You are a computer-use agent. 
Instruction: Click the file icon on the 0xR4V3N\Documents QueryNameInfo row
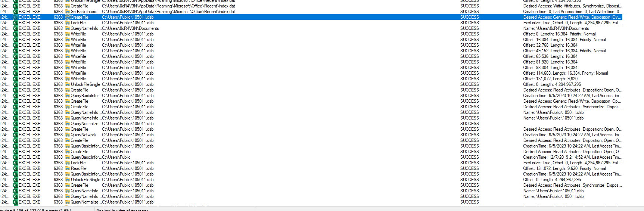tap(68, 28)
